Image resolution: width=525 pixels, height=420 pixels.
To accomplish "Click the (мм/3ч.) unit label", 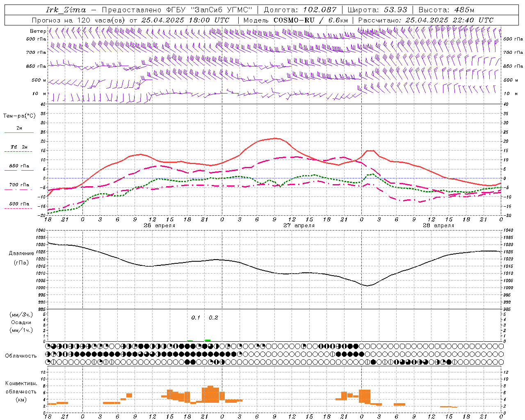I will [x=21, y=315].
